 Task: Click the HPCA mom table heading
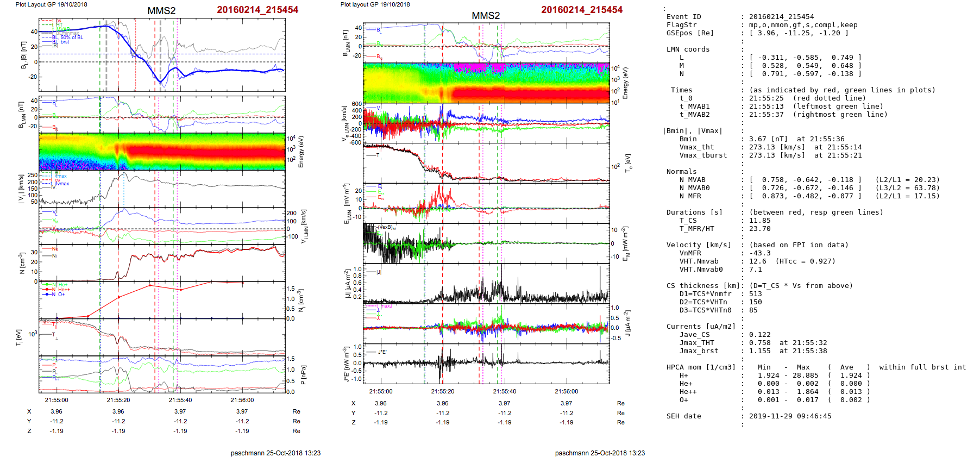pos(701,367)
